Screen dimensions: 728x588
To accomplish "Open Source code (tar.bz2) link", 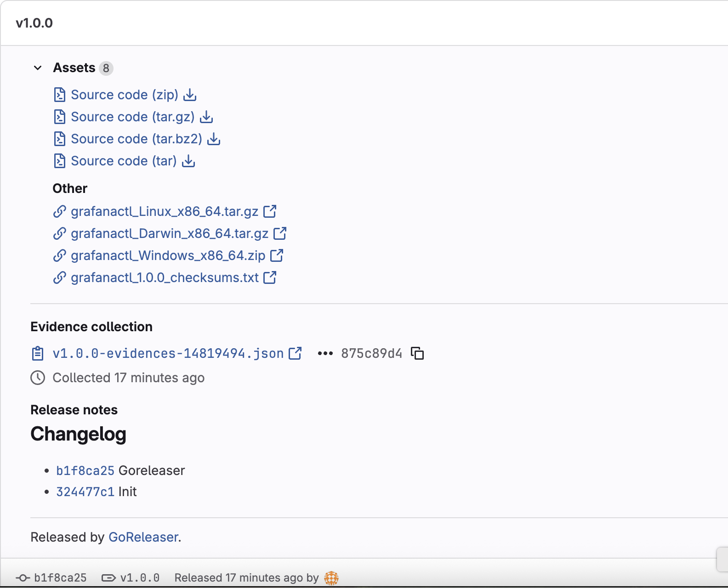I will point(136,139).
